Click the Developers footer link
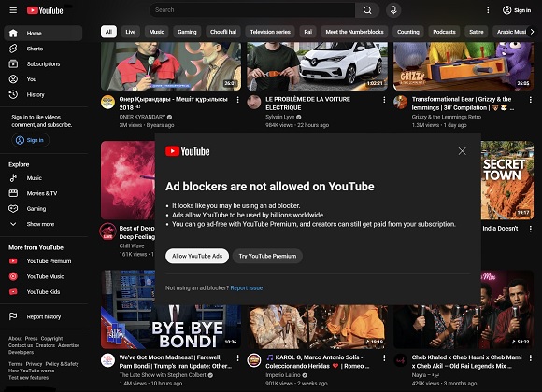This screenshot has height=392, width=542. click(x=21, y=352)
